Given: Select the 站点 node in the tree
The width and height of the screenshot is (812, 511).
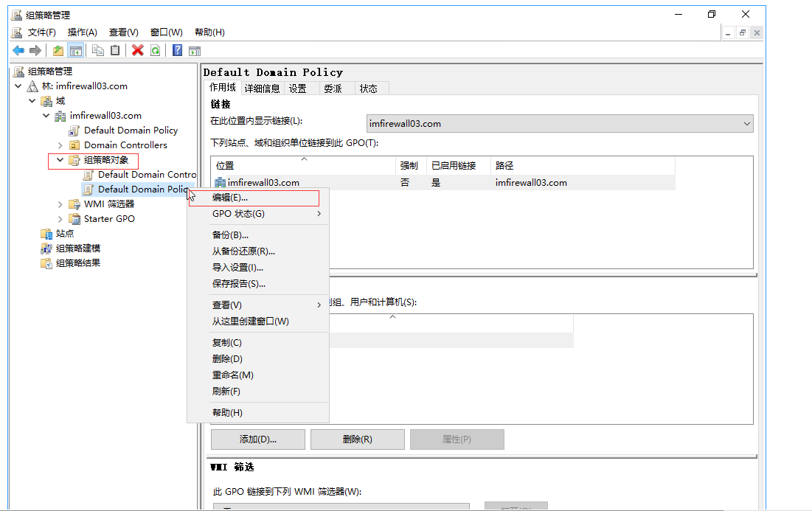Looking at the screenshot, I should tap(65, 234).
